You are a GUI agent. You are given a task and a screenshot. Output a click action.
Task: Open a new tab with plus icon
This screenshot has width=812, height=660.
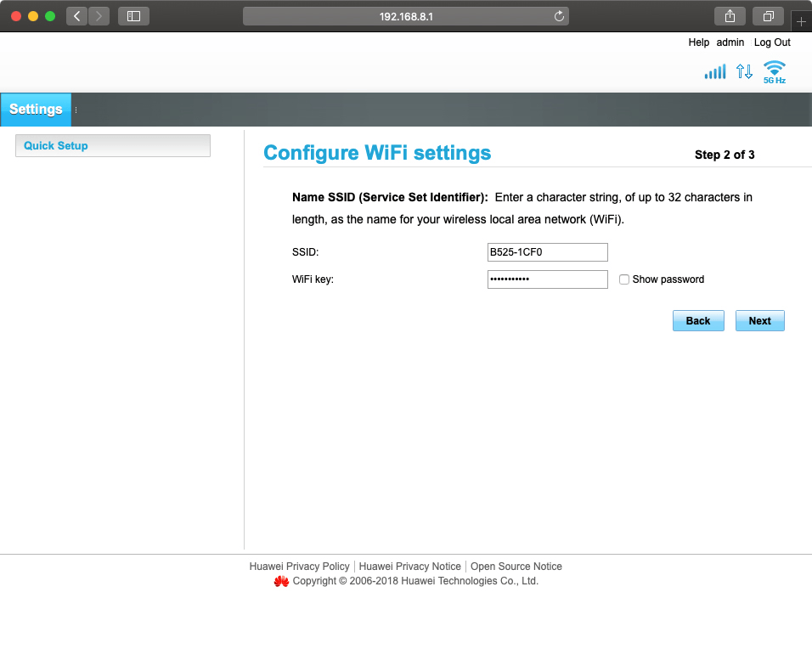[801, 21]
